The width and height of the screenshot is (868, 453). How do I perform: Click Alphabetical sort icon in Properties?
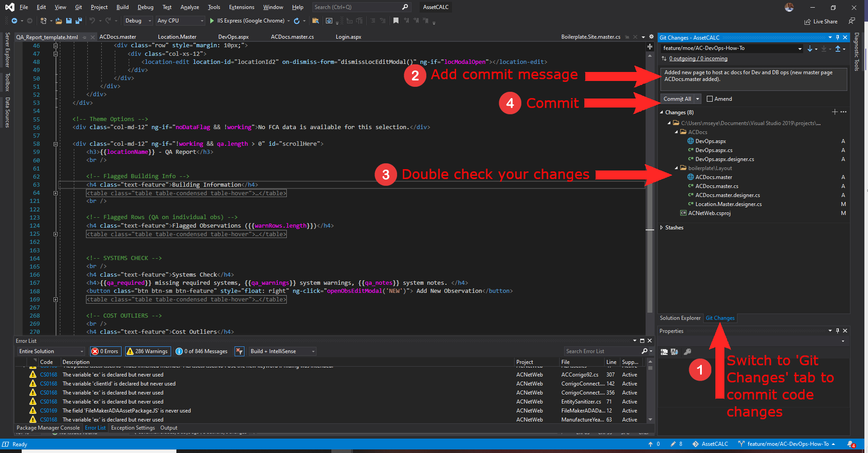[x=674, y=352]
